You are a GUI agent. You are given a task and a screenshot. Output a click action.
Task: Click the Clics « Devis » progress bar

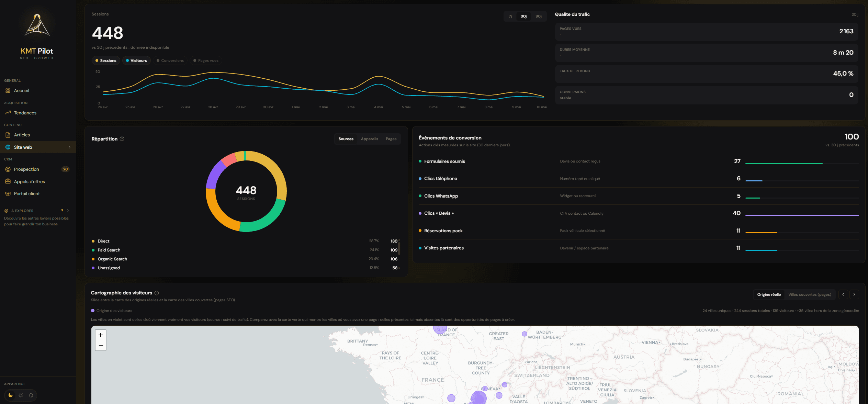(x=802, y=215)
